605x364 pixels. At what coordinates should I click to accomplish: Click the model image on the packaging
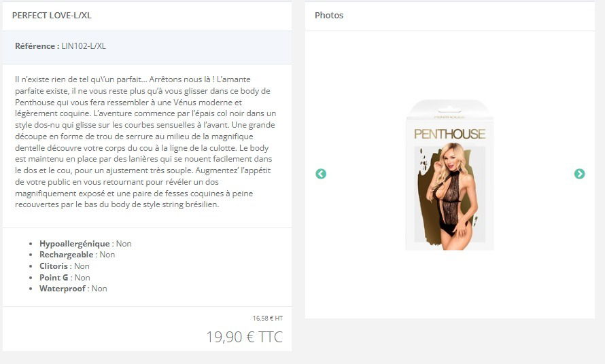point(449,196)
